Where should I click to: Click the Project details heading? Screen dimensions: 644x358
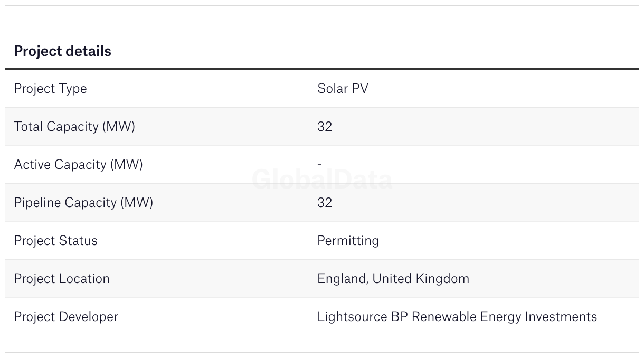62,51
